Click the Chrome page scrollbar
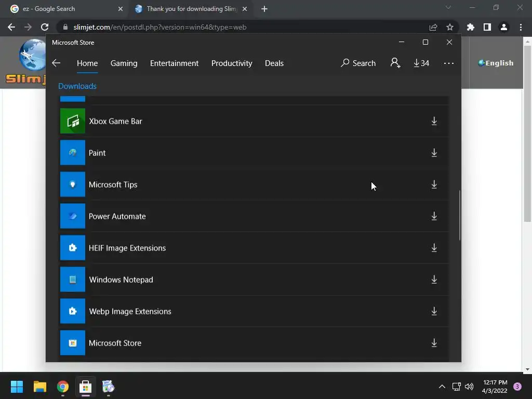 tap(527, 134)
